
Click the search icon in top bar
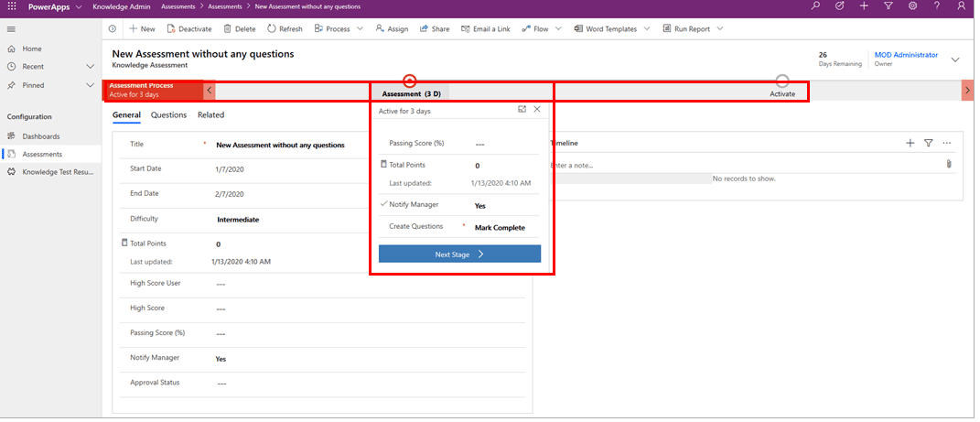815,6
